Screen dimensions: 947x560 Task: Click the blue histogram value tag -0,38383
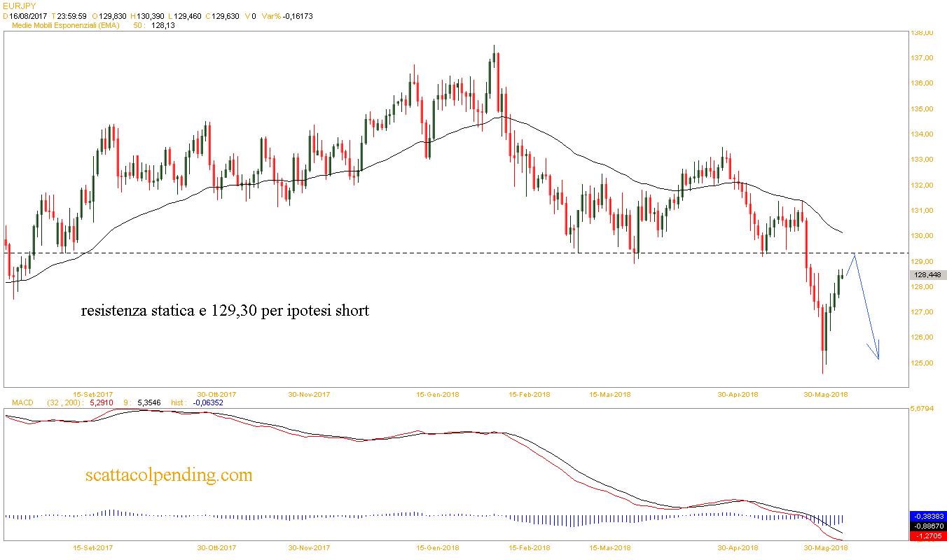coord(927,516)
